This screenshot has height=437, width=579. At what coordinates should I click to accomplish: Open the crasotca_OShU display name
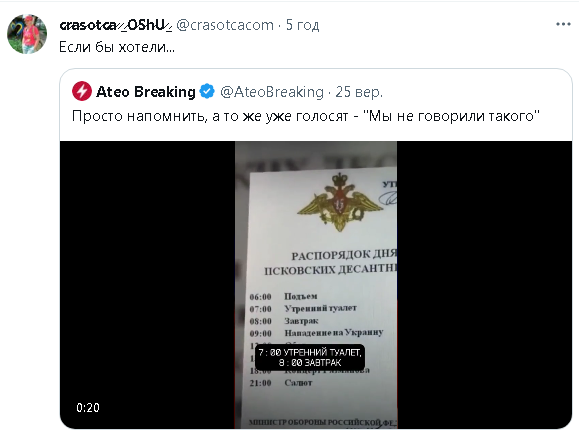point(116,25)
